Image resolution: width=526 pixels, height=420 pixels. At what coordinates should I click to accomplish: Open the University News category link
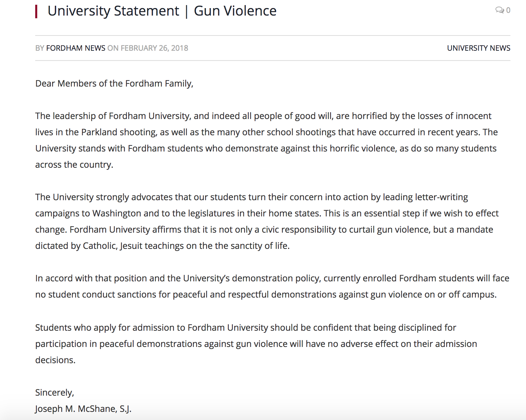point(478,48)
